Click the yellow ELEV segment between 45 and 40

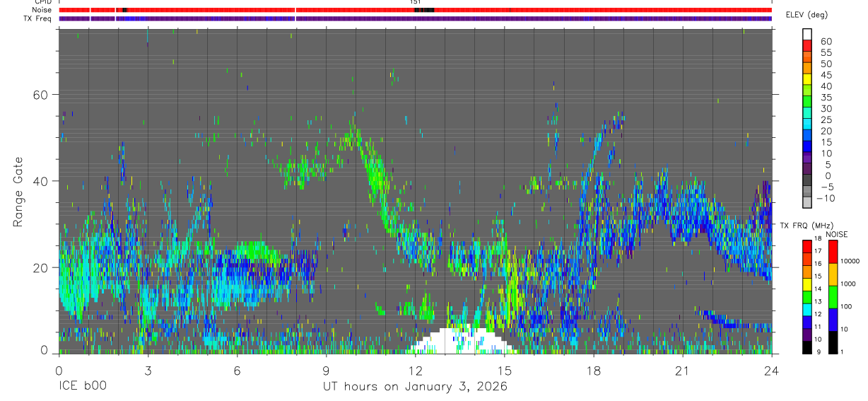(807, 79)
